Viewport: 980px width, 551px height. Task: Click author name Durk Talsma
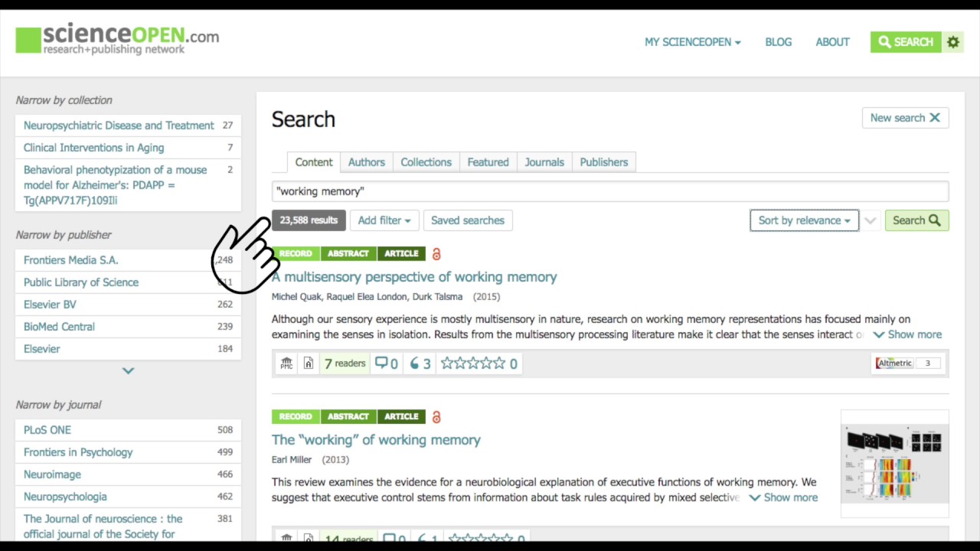[437, 297]
